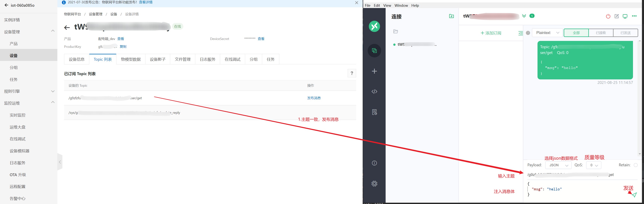Switch to the 物模型数据 tab
Viewport: 644px width, 204px height.
point(130,59)
